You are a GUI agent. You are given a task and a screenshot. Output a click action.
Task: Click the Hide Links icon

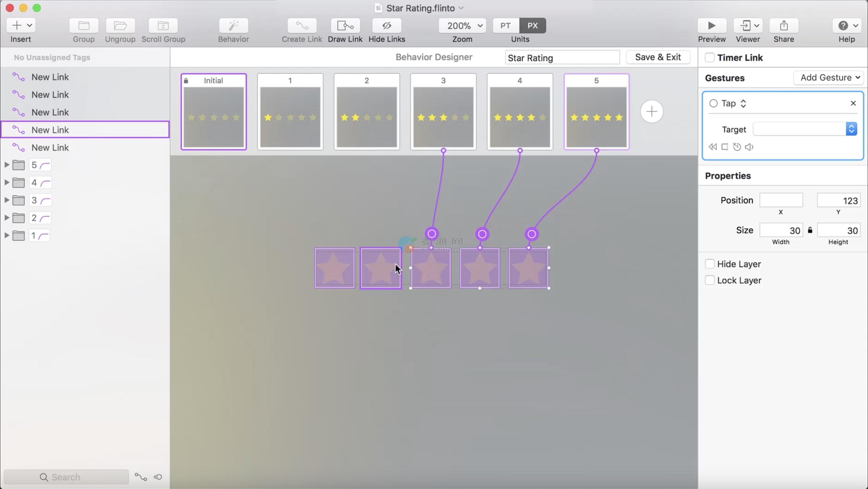pos(387,26)
